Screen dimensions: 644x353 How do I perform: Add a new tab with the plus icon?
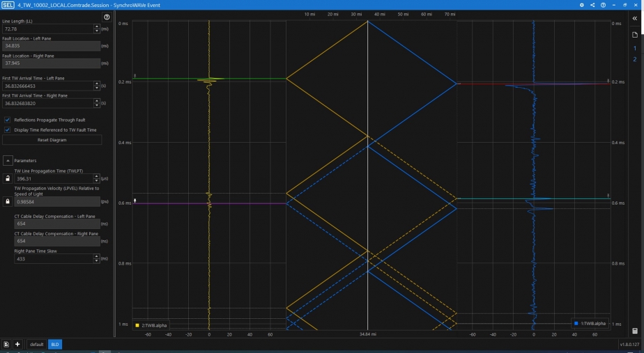click(x=17, y=344)
